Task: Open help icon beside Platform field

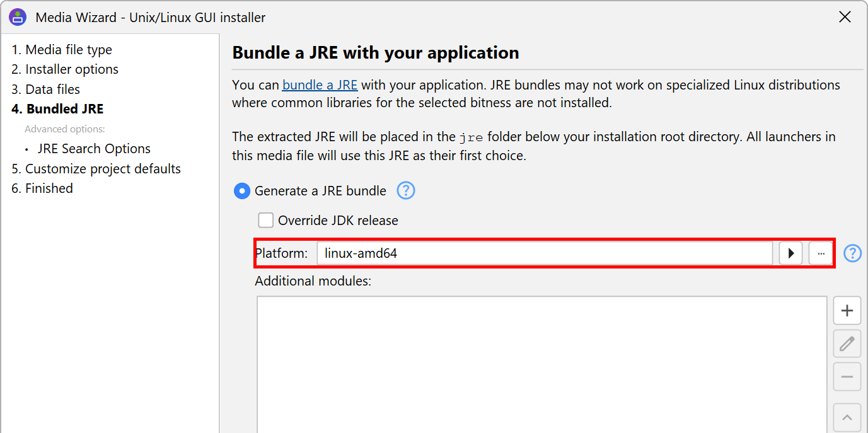Action: [x=852, y=253]
